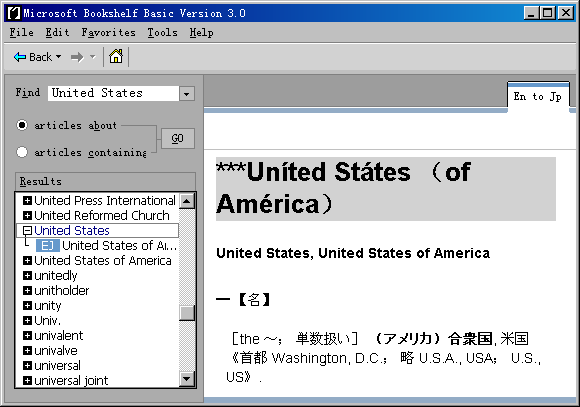Select 'unitholder' result text
The width and height of the screenshot is (580, 407).
(62, 290)
